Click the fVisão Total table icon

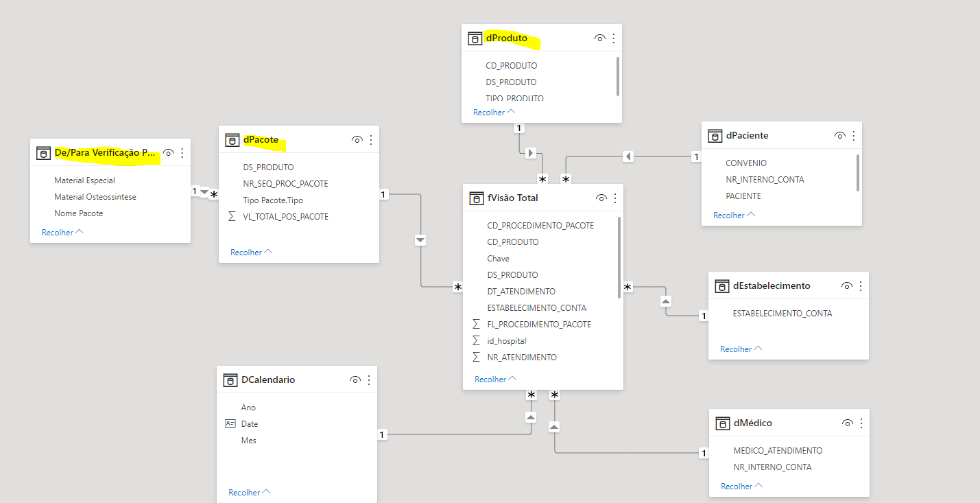pyautogui.click(x=476, y=198)
